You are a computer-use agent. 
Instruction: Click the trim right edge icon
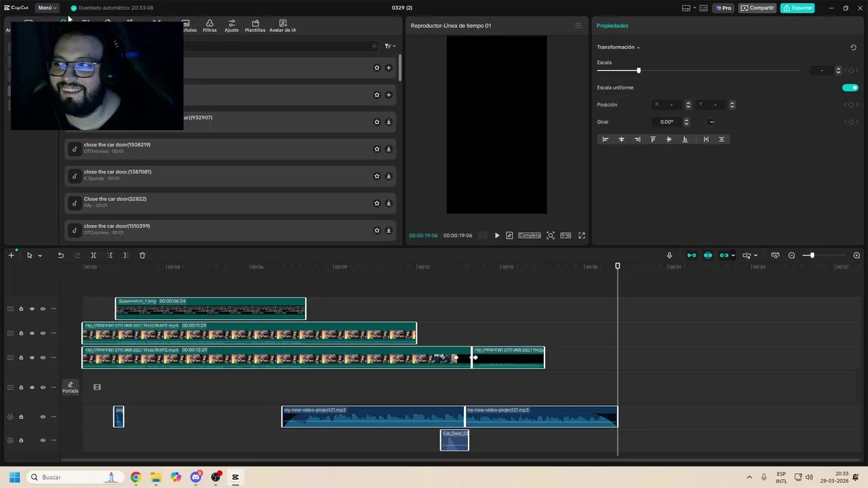pos(125,256)
